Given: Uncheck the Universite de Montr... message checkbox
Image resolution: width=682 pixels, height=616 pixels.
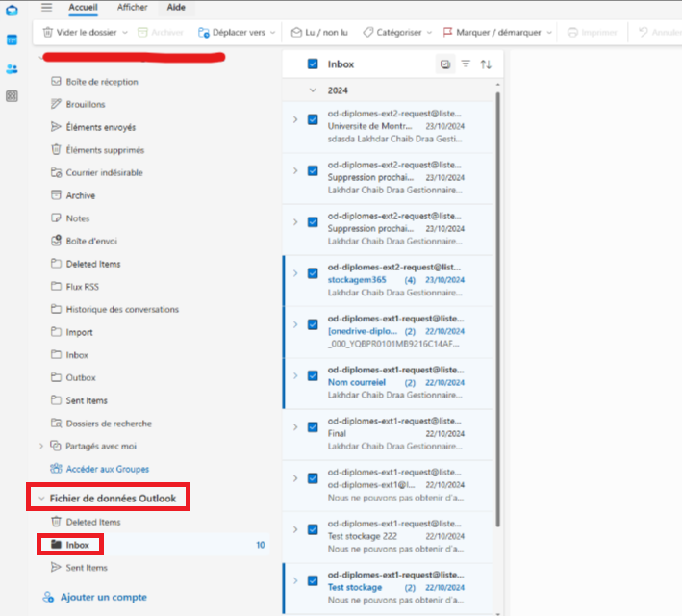Looking at the screenshot, I should (x=313, y=119).
